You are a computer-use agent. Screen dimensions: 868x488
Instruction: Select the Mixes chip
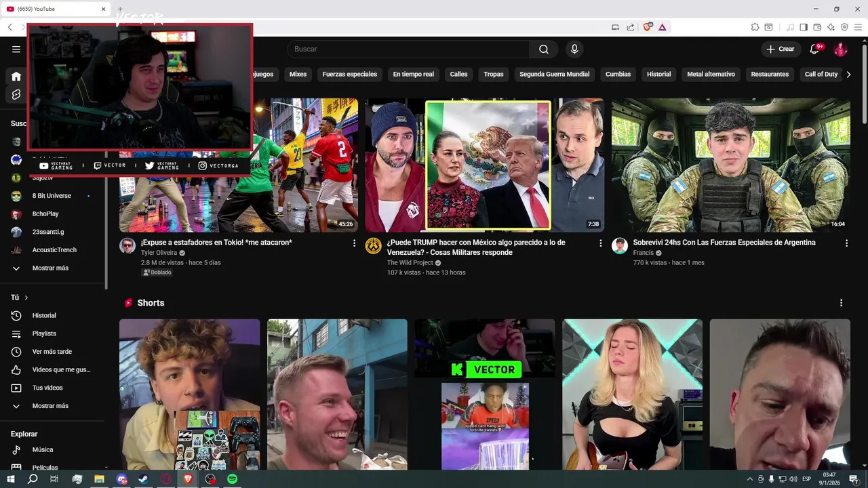[x=298, y=75]
